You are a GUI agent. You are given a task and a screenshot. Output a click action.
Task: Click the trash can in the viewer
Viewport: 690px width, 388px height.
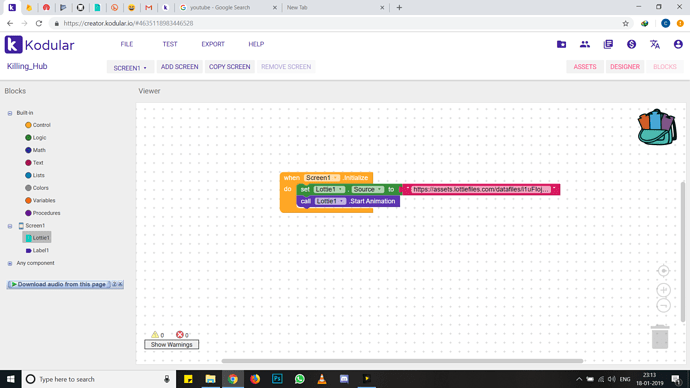tap(660, 337)
